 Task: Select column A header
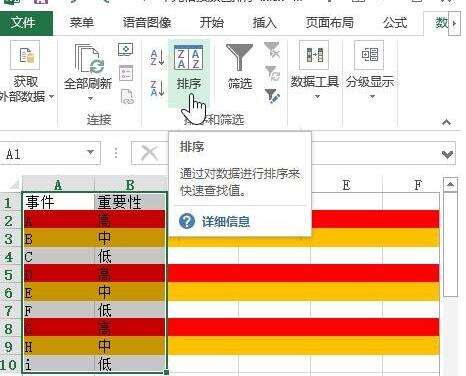[58, 184]
